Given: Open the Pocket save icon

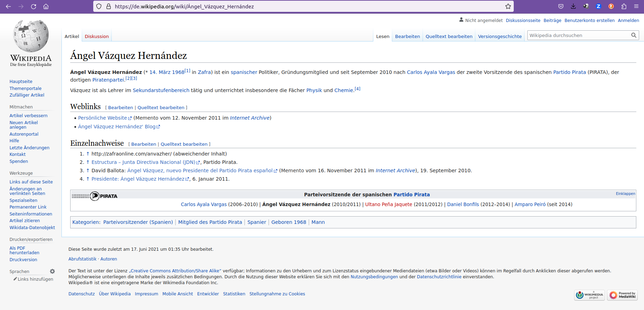Looking at the screenshot, I should [x=561, y=6].
